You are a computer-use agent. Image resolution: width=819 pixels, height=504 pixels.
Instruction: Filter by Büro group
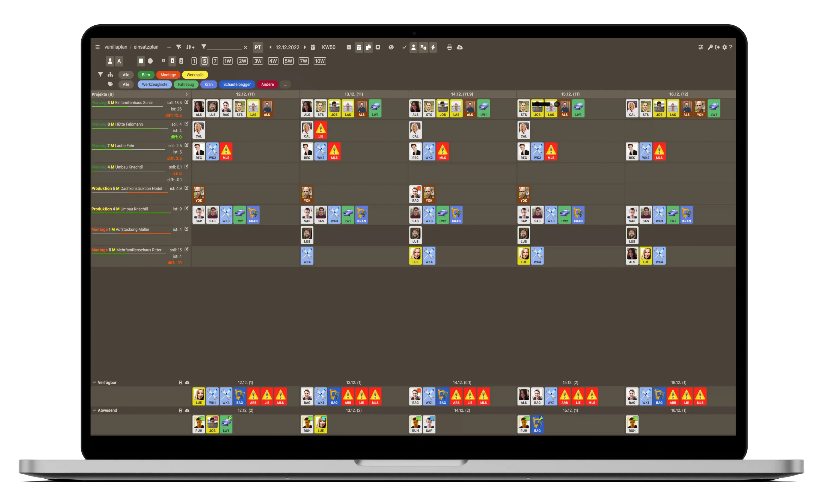pyautogui.click(x=146, y=75)
